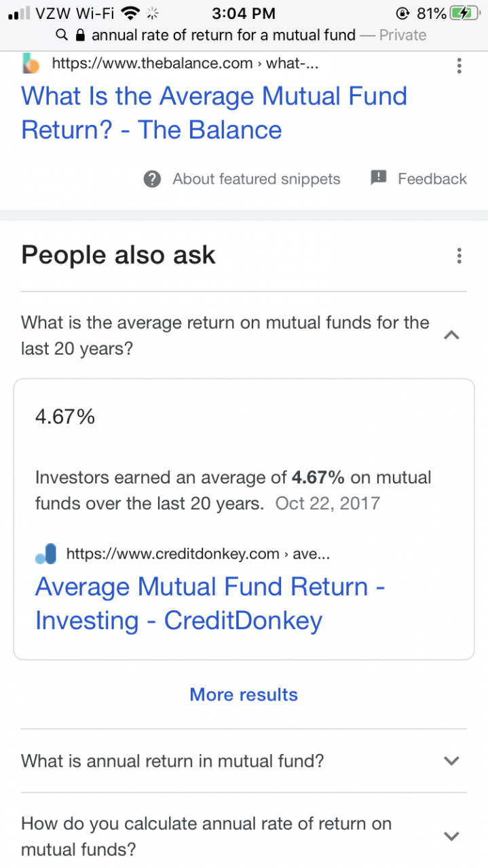Open About featured snippets
The height and width of the screenshot is (868, 488).
point(257,179)
